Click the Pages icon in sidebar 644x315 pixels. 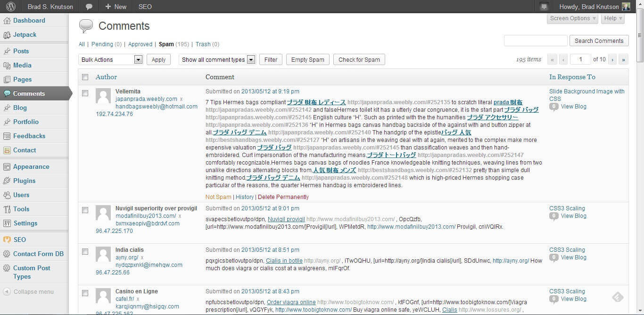[7, 79]
